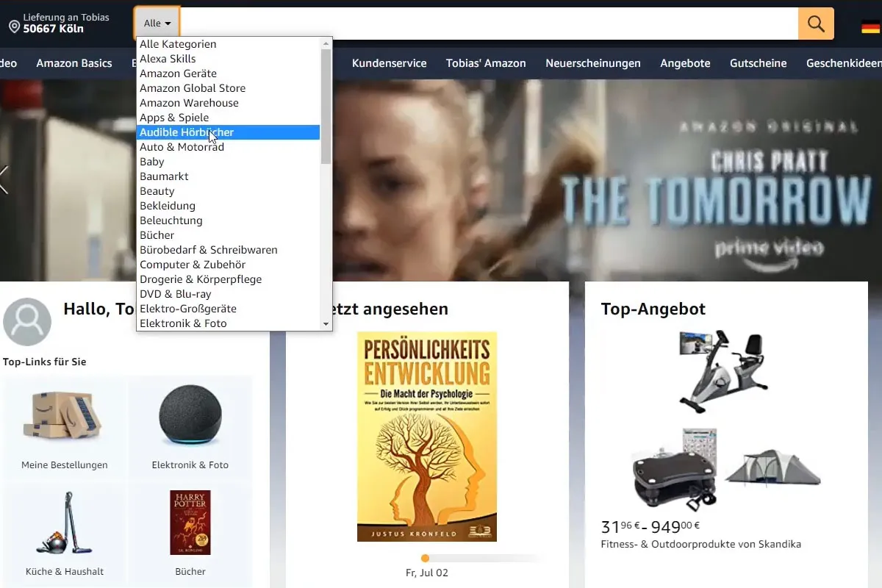Click the Küche & Haushalt label
Image resolution: width=882 pixels, height=588 pixels.
point(65,571)
